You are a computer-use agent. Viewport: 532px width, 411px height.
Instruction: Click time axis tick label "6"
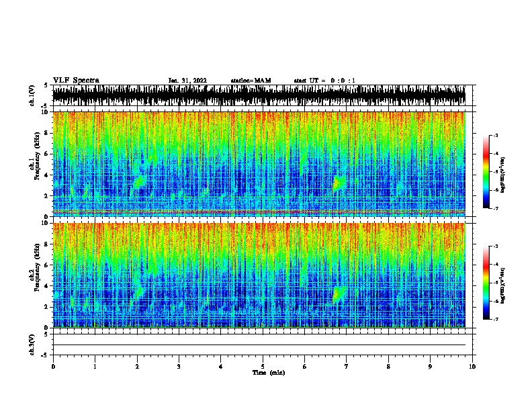305,367
